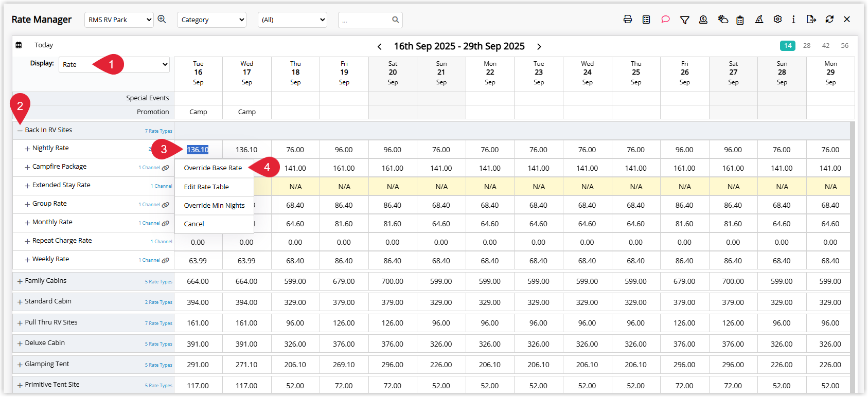Switch to 28 days view
The height and width of the screenshot is (397, 868).
pos(807,46)
